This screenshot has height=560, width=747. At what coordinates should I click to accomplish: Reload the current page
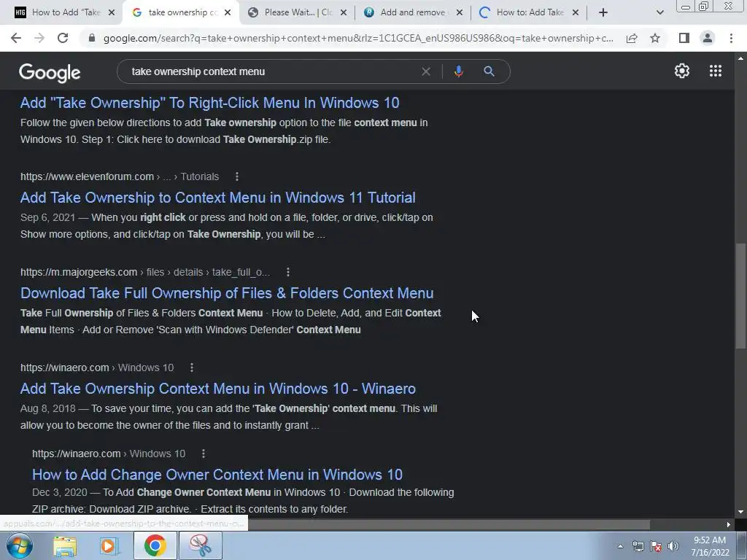[x=63, y=38]
